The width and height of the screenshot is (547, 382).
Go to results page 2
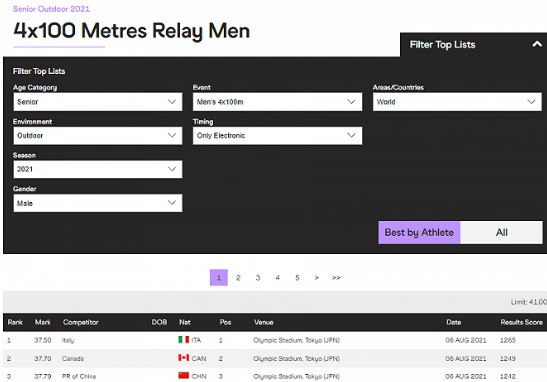[238, 278]
